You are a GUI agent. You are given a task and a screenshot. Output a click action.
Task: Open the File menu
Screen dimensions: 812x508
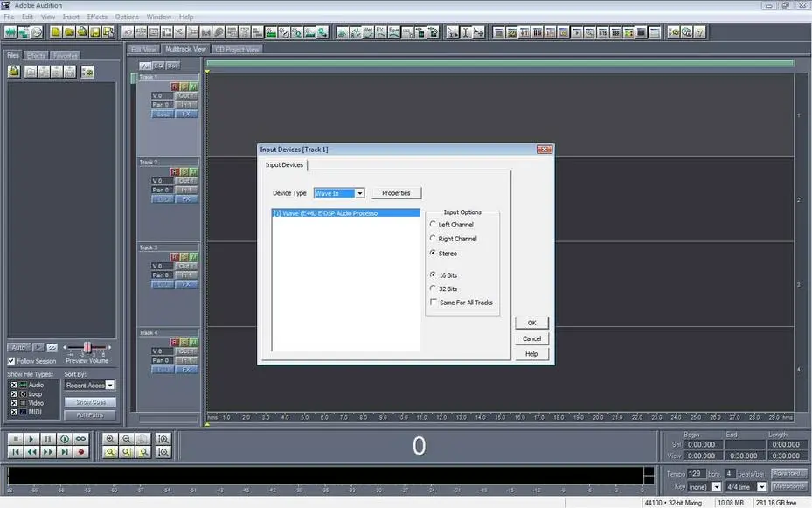tap(10, 17)
